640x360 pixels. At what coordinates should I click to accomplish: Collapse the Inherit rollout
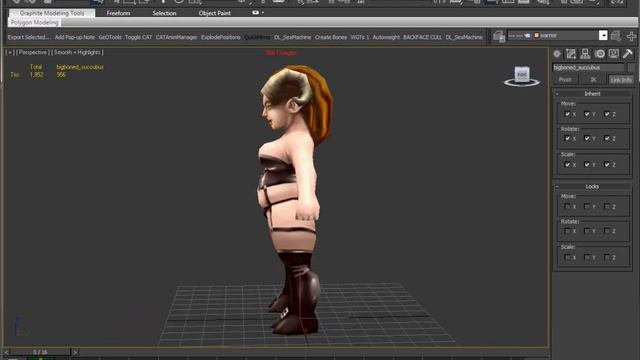coord(592,94)
